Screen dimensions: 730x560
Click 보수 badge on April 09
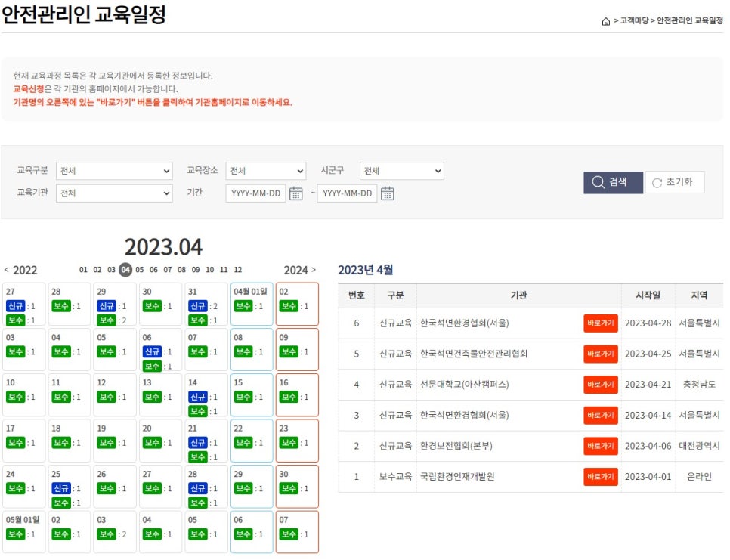coord(289,351)
